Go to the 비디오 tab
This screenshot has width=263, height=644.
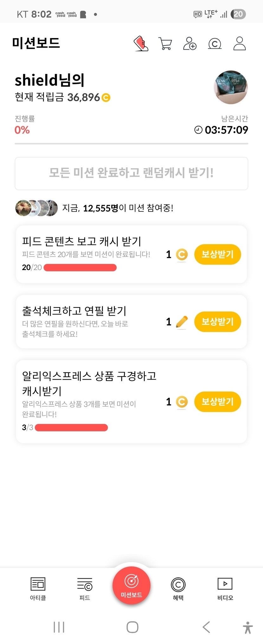click(225, 589)
